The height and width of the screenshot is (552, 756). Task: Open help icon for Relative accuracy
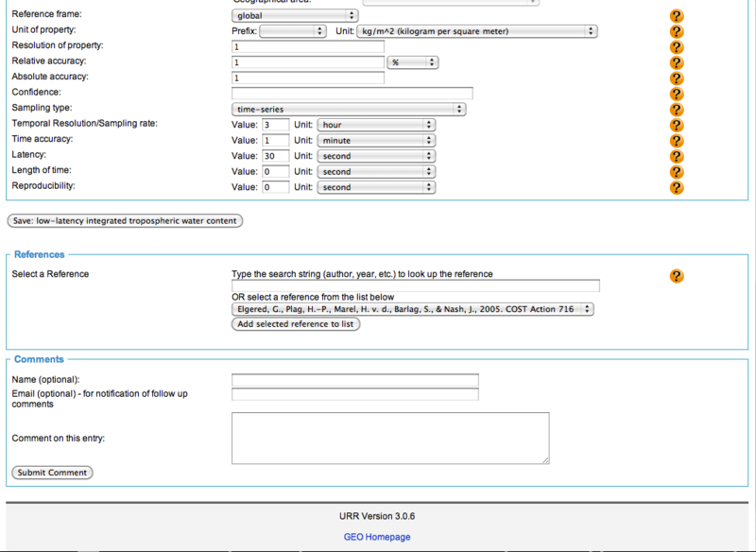coord(677,62)
